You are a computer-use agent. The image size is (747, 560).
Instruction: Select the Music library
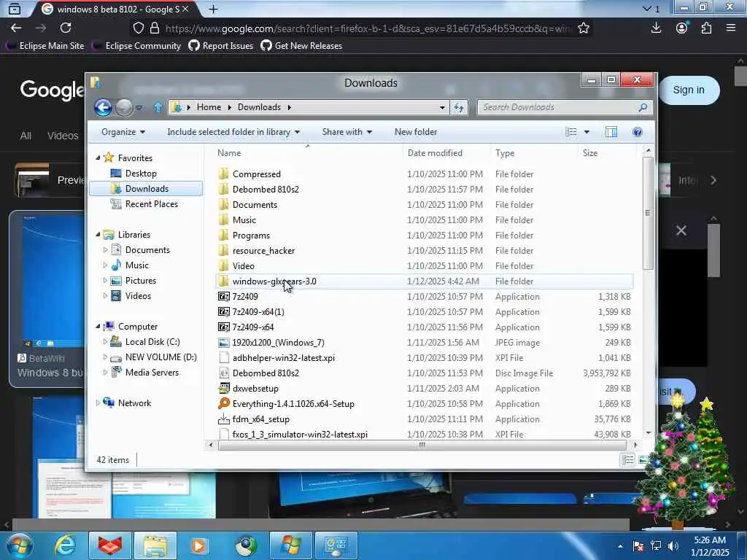coord(136,265)
